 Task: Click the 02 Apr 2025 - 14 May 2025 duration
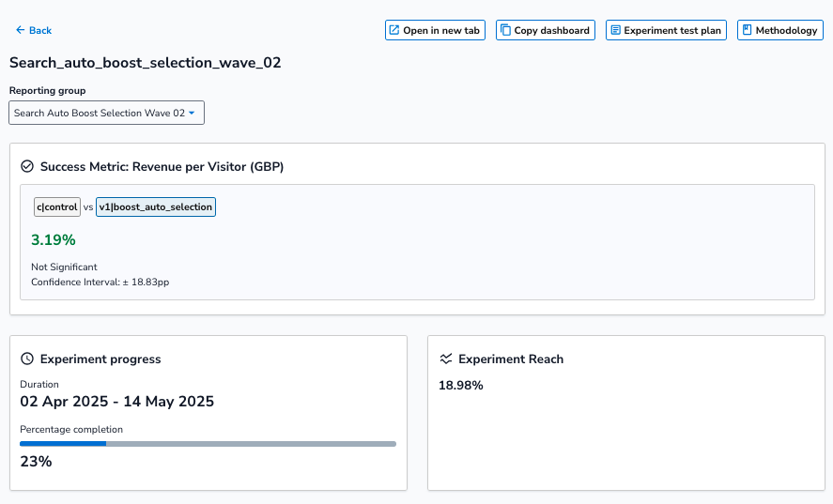coord(117,402)
